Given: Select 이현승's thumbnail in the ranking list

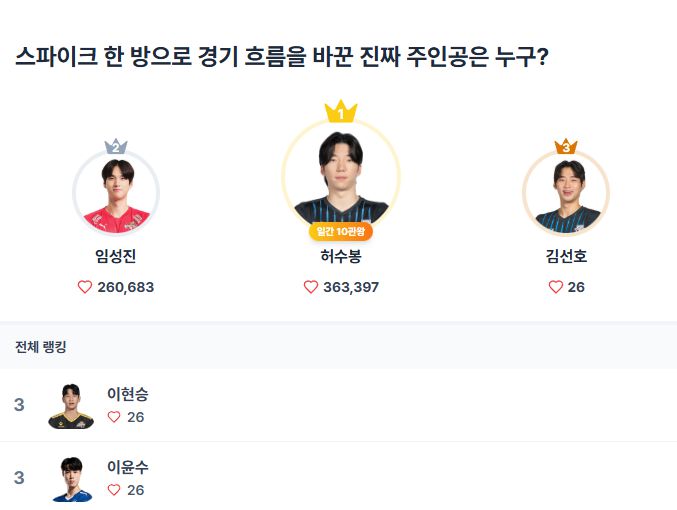Looking at the screenshot, I should pyautogui.click(x=71, y=405).
